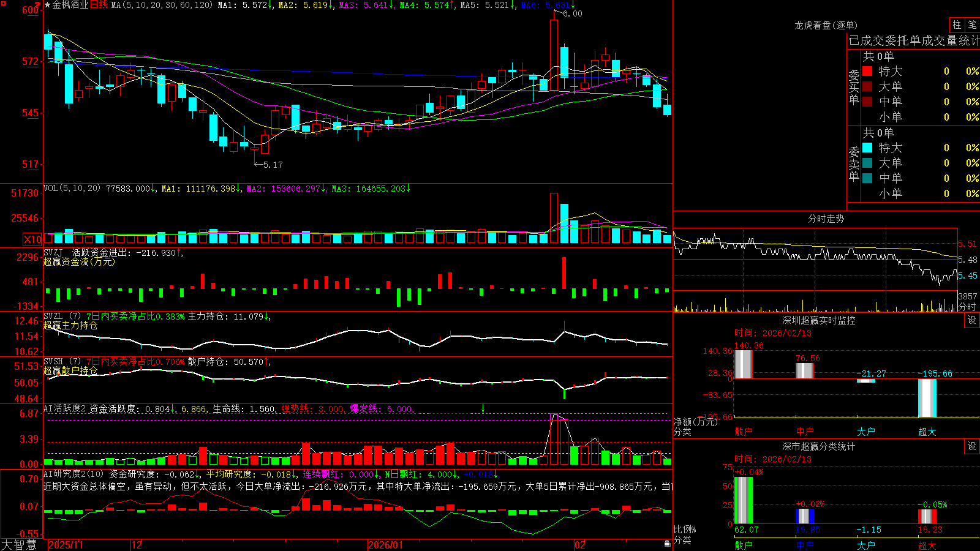The height and width of the screenshot is (551, 980).
Task: Click the green down arrow after MA1 value
Action: pyautogui.click(x=270, y=5)
